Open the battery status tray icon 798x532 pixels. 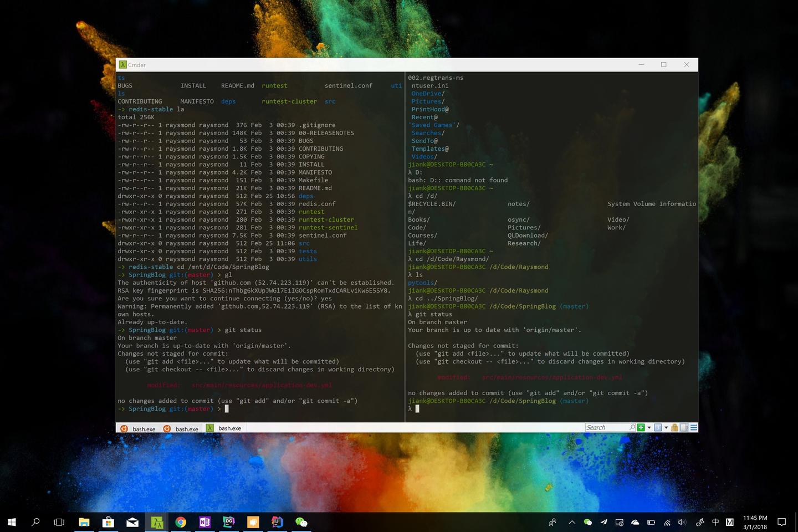point(651,522)
